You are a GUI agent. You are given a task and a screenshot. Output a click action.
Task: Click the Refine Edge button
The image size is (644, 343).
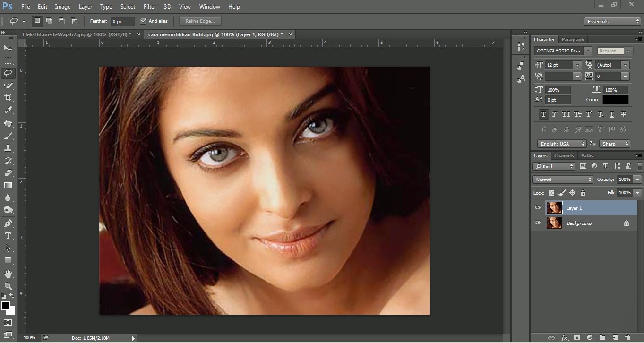pos(200,21)
